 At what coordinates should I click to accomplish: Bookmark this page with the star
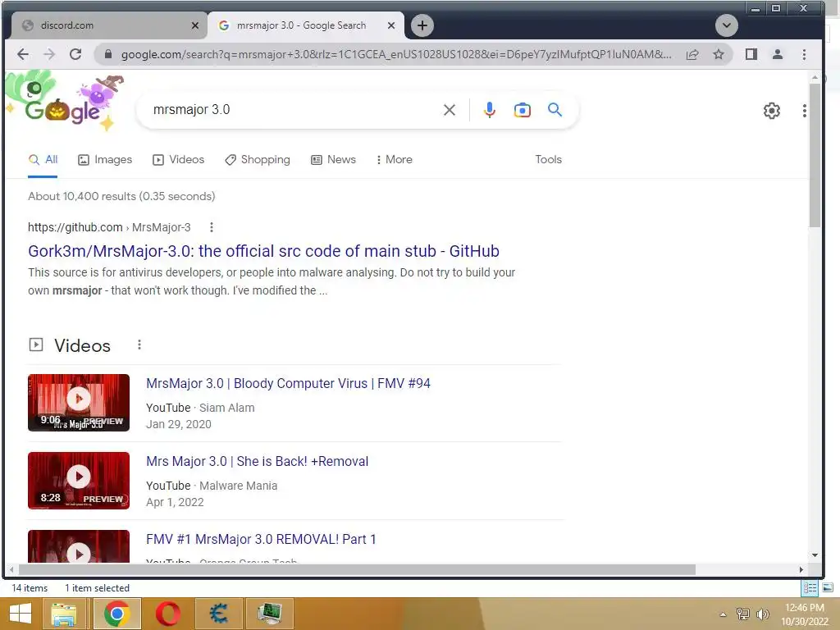point(719,54)
